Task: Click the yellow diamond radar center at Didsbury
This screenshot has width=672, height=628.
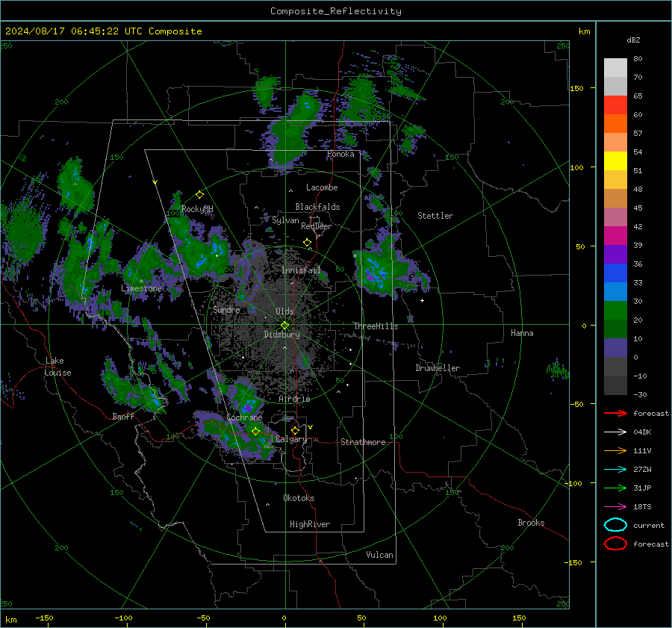Action: coord(285,326)
